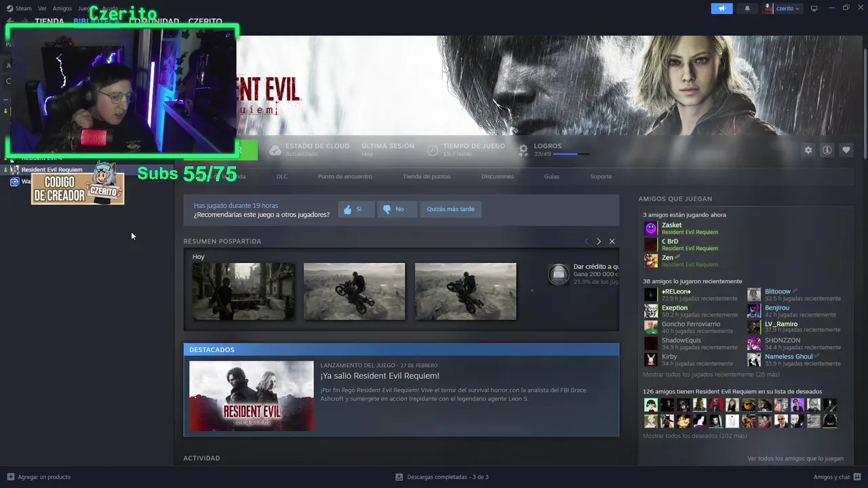The image size is (868, 488).
Task: Click the play time clock icon
Action: (433, 150)
